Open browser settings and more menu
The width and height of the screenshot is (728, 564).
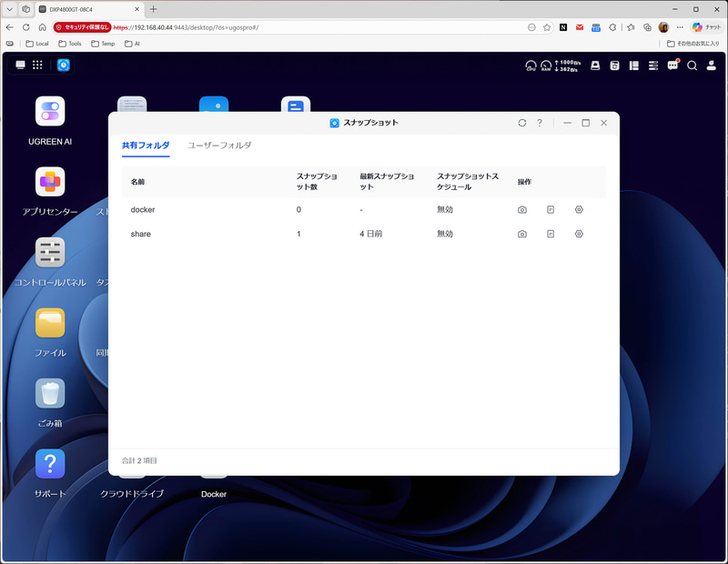pyautogui.click(x=680, y=27)
